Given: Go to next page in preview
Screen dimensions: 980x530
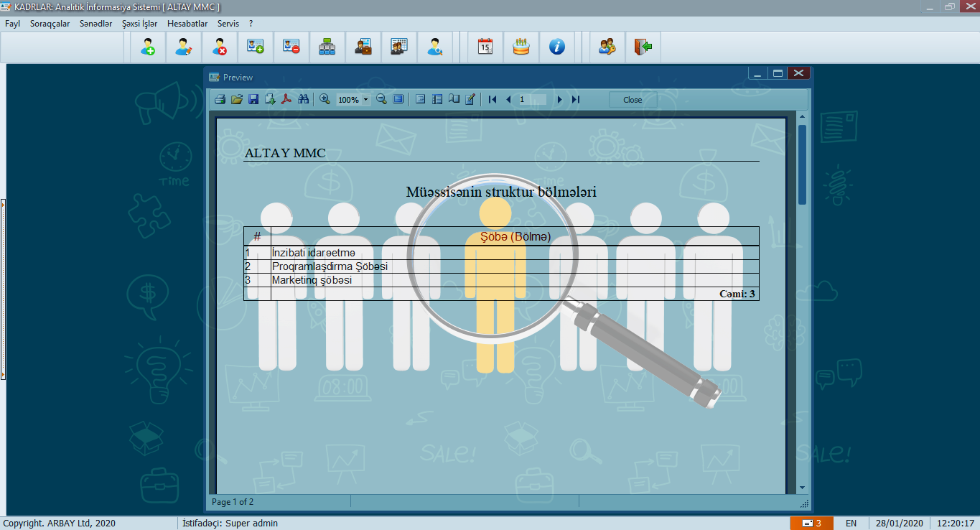Looking at the screenshot, I should (559, 100).
